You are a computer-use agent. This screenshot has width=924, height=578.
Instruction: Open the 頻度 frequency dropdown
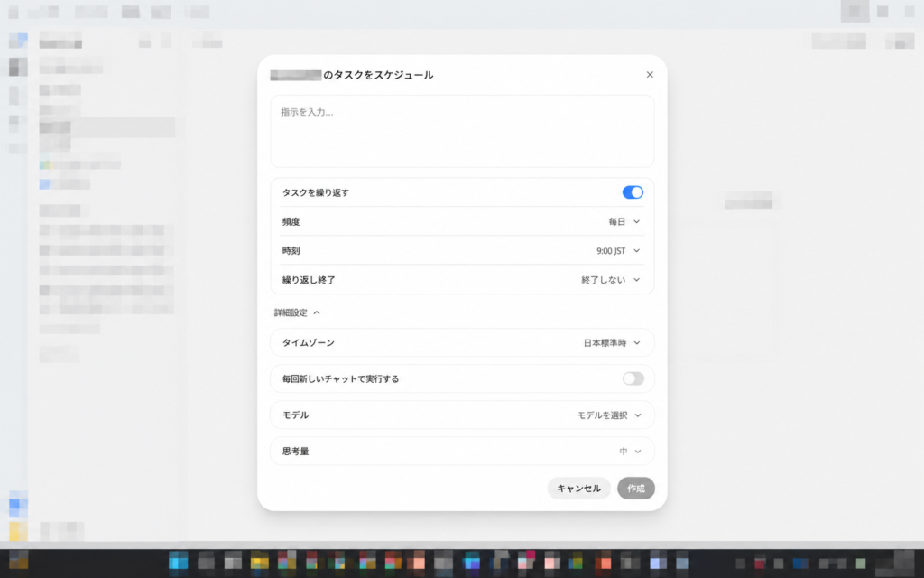pos(624,222)
